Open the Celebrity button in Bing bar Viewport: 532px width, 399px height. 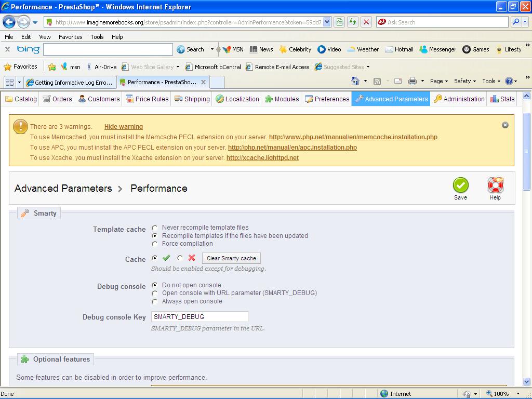point(295,49)
